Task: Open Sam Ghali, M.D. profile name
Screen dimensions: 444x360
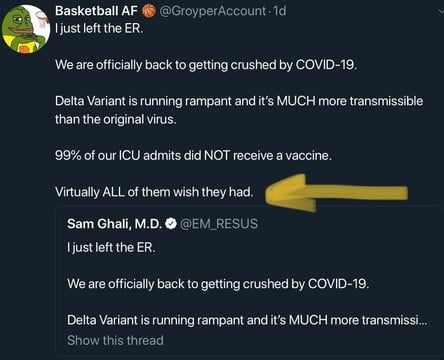Action: (x=115, y=224)
